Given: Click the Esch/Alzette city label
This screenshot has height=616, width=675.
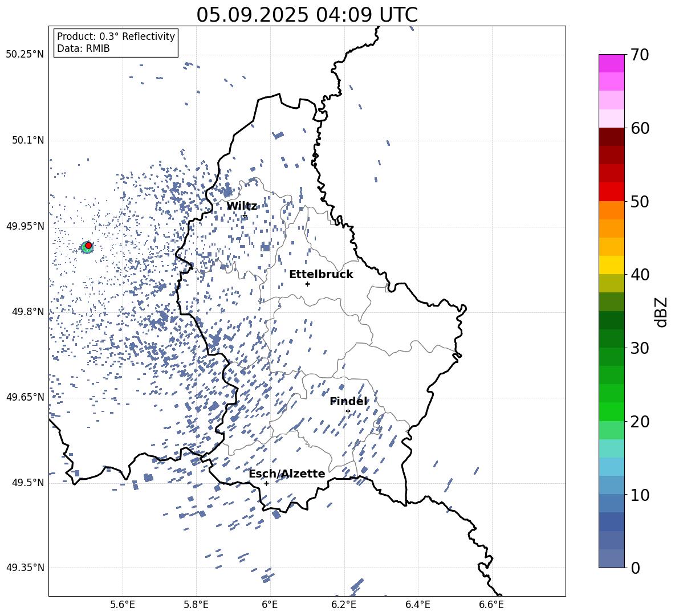Looking at the screenshot, I should click(287, 474).
